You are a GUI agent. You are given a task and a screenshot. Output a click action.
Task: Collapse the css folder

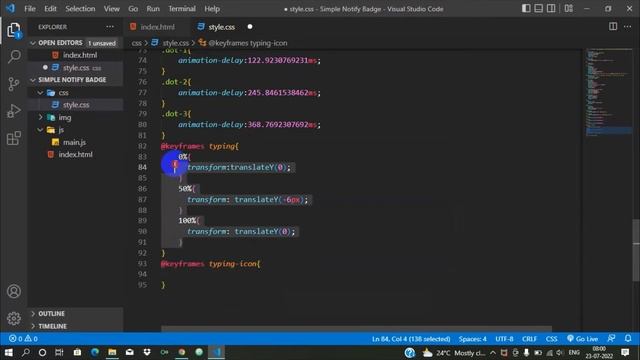75,93
